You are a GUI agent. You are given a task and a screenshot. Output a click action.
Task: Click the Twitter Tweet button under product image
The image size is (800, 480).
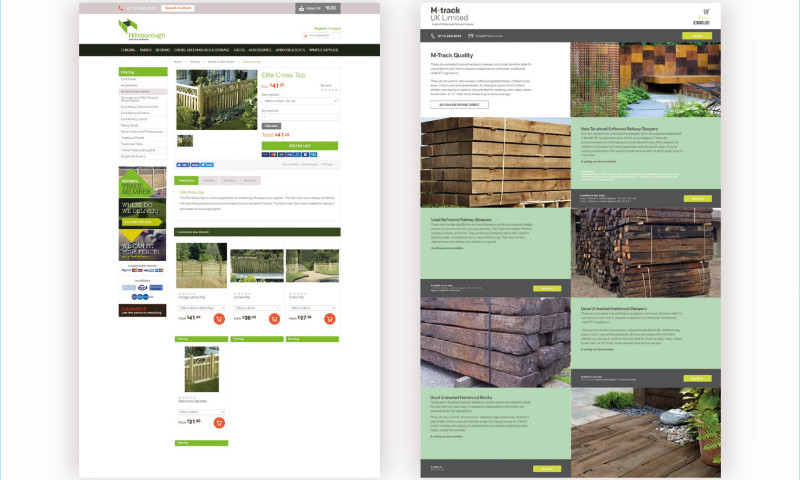point(207,165)
